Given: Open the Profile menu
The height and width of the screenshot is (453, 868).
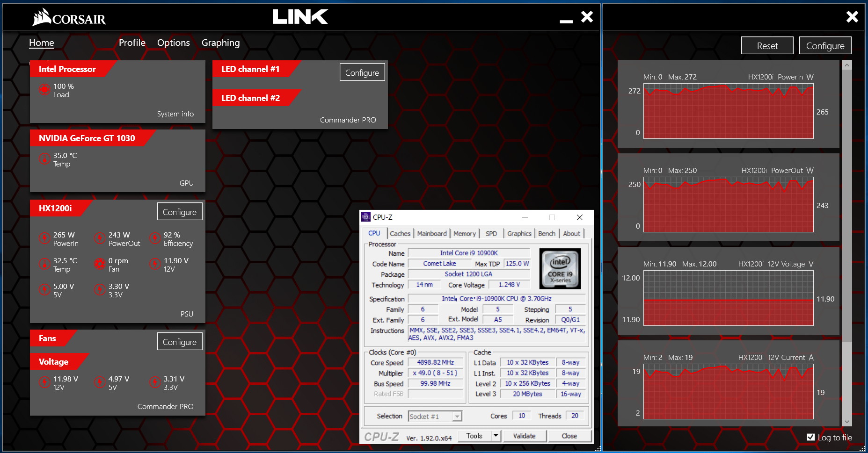Looking at the screenshot, I should click(x=132, y=43).
